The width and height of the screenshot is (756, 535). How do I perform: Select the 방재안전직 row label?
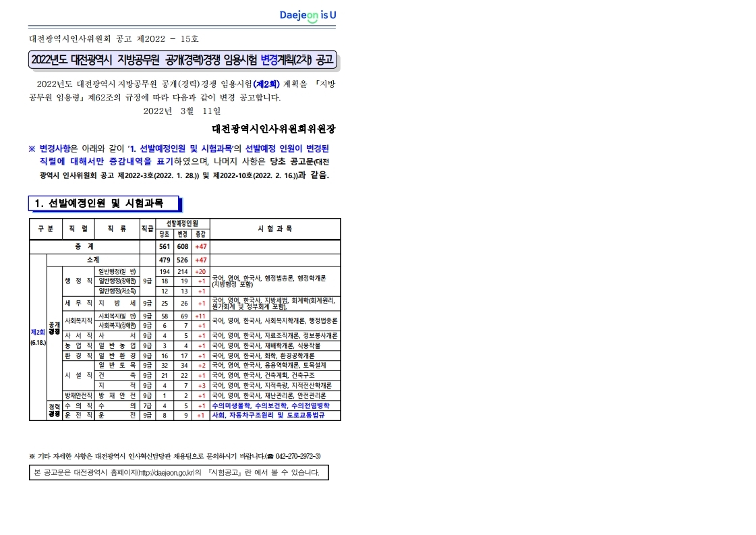click(78, 395)
